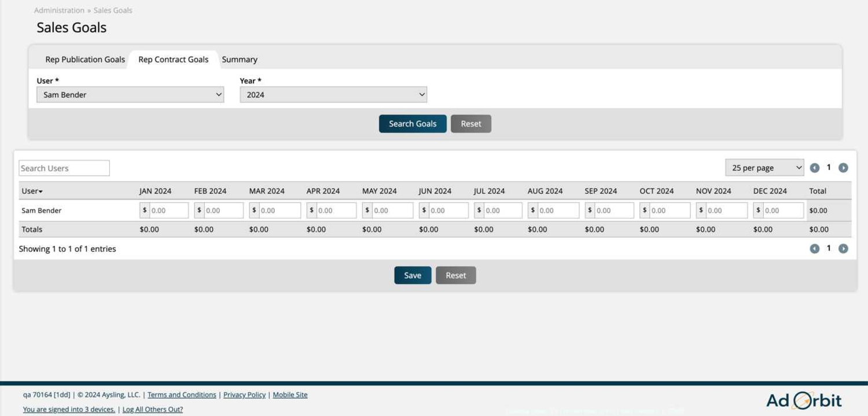
Task: Click Reset next to Search Goals
Action: 471,124
